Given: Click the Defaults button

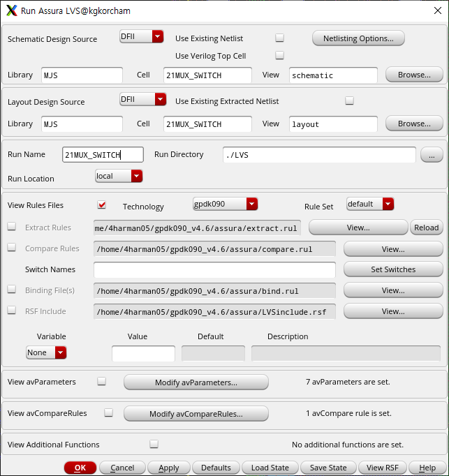Looking at the screenshot, I should (216, 468).
